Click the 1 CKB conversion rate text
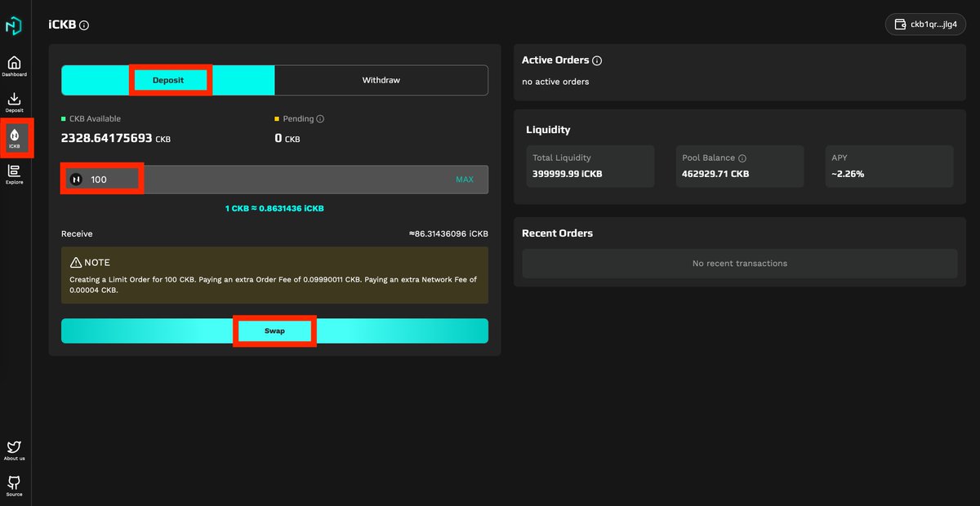The image size is (980, 506). [x=274, y=208]
